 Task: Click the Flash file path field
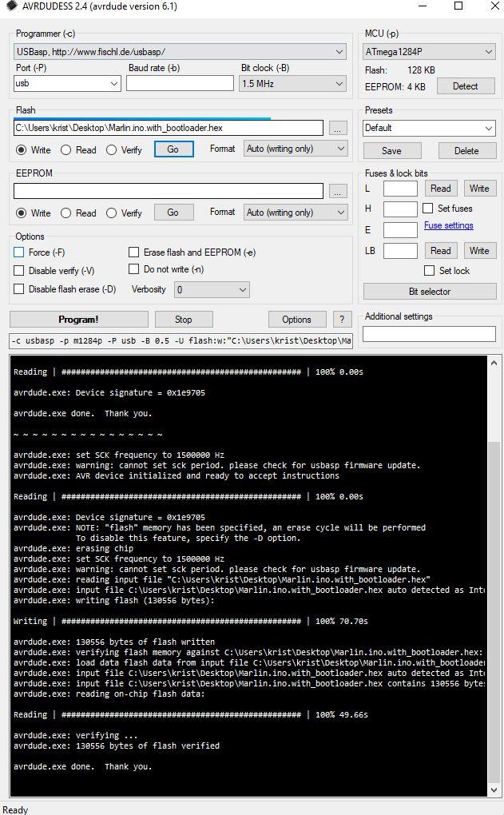coord(169,128)
